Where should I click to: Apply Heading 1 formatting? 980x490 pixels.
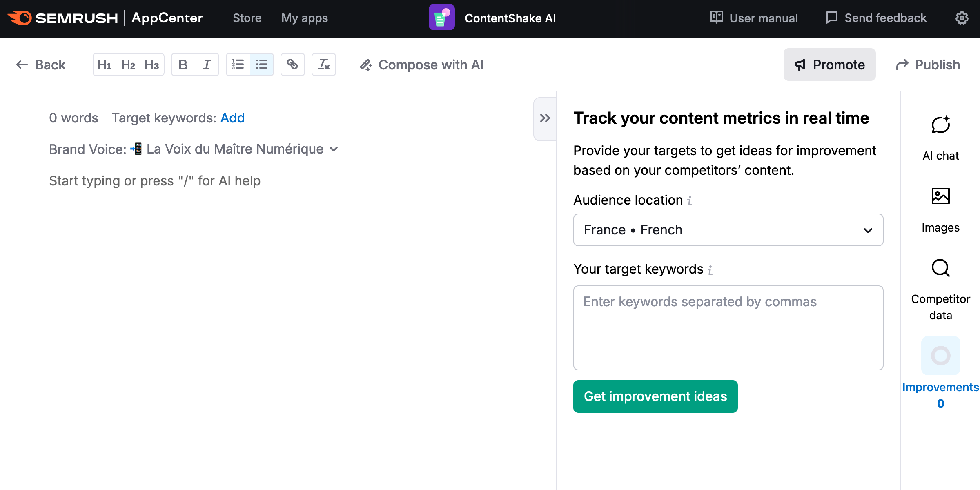point(105,65)
